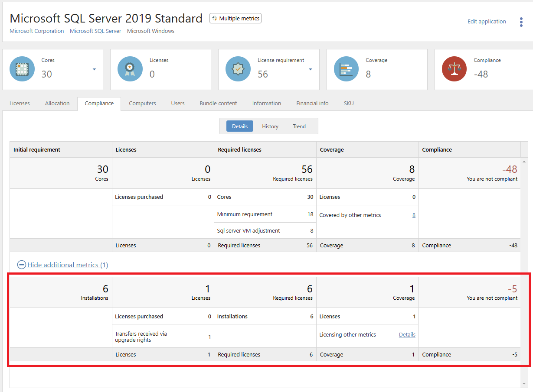This screenshot has width=533, height=392.
Task: Click the License requirement badge icon
Action: pyautogui.click(x=239, y=69)
